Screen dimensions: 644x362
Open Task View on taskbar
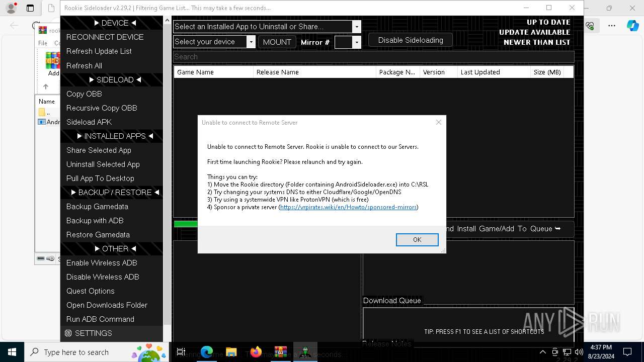tap(181, 352)
